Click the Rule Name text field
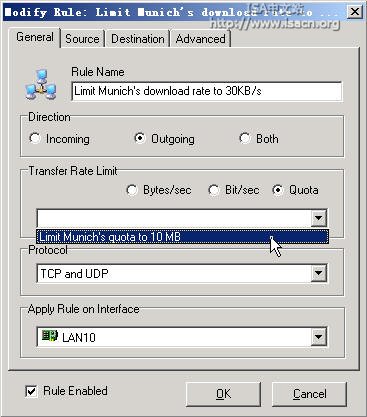This screenshot has width=367, height=417. click(207, 91)
